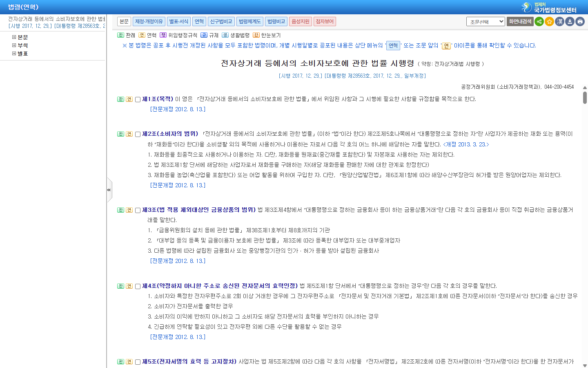
Task: Click the 신구법비교 button
Action: 221,21
